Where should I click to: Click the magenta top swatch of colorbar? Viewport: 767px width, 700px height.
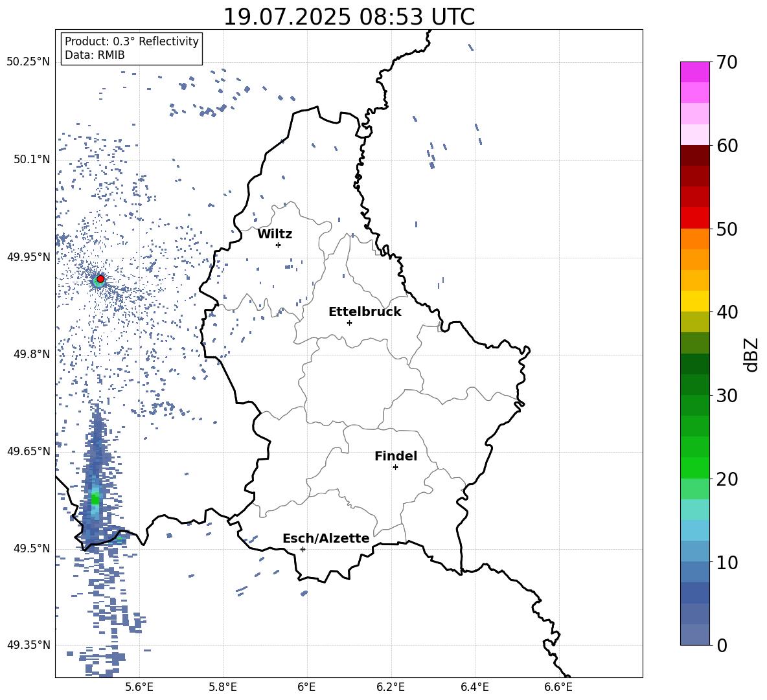pos(695,72)
